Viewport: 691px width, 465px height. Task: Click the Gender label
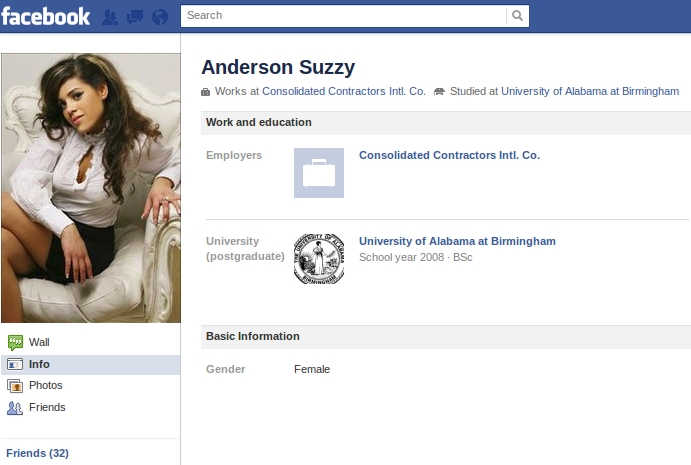(x=226, y=369)
